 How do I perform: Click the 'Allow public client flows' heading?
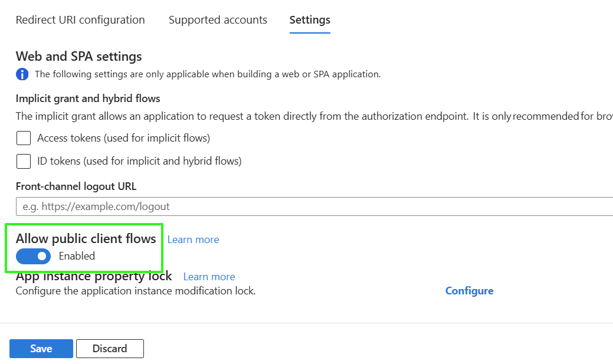tap(86, 238)
